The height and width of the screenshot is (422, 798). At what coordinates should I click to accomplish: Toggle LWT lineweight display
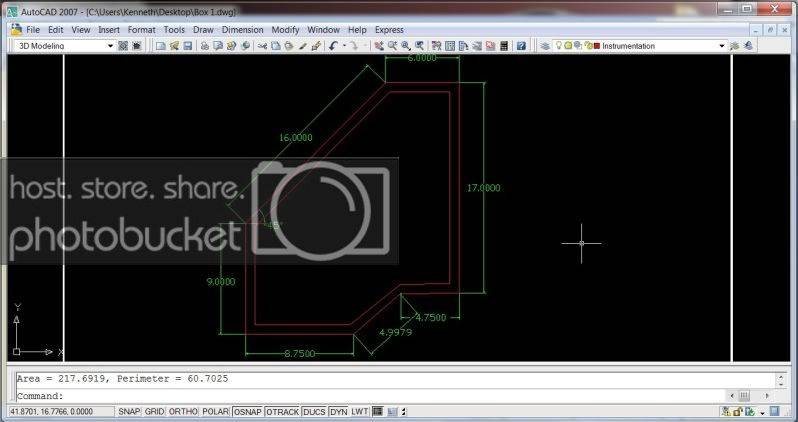point(359,412)
